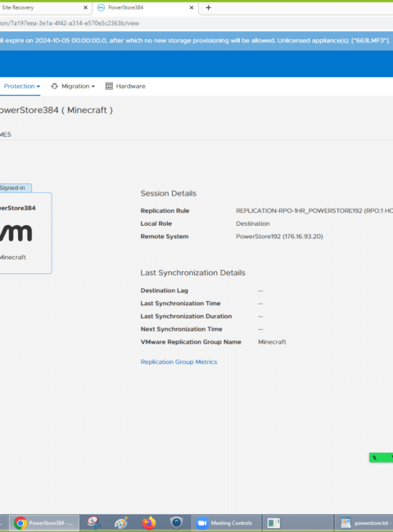The width and height of the screenshot is (393, 532).
Task: Click the Migration icon in nav bar
Action: (54, 86)
